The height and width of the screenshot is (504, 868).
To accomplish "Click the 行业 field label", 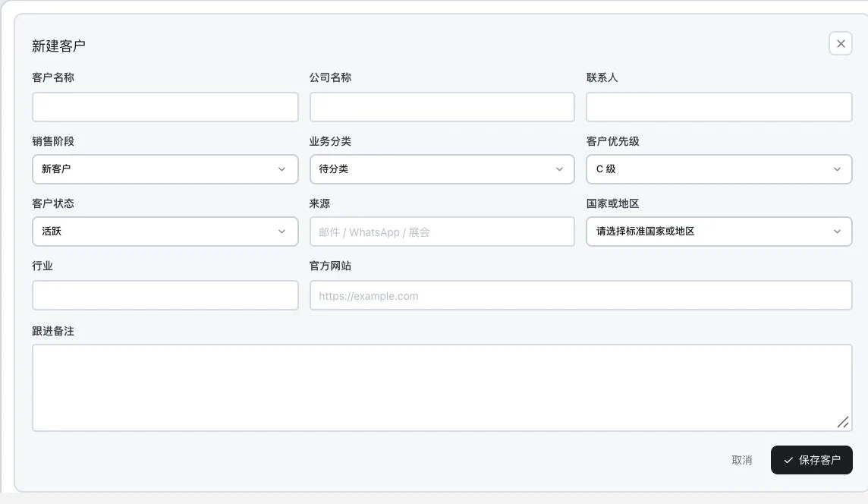I will [42, 266].
